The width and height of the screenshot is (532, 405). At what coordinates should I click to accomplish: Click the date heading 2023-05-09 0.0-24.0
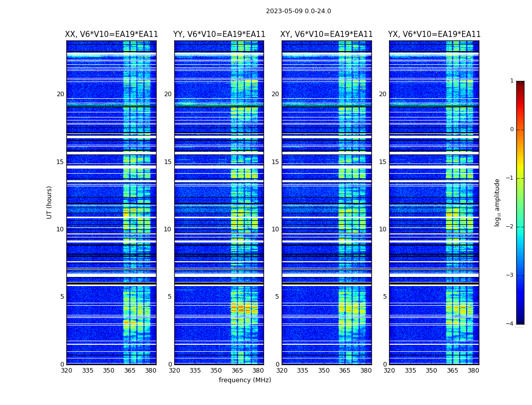[298, 11]
